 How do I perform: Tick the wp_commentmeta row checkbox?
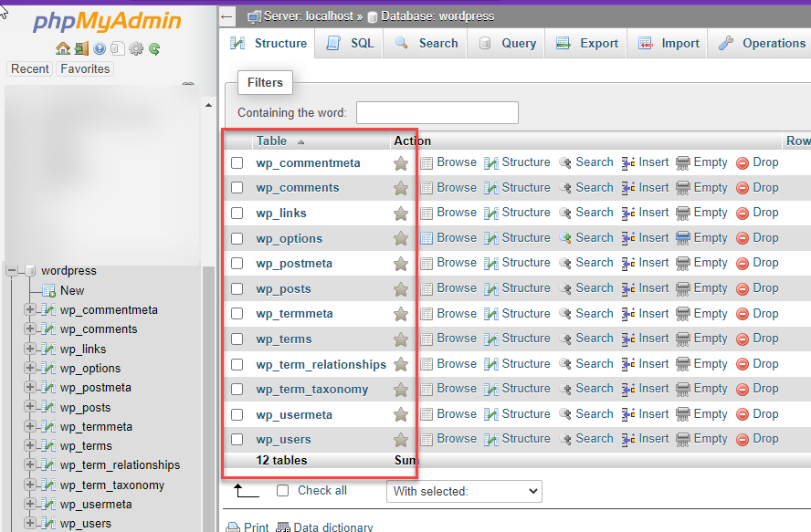click(x=237, y=163)
